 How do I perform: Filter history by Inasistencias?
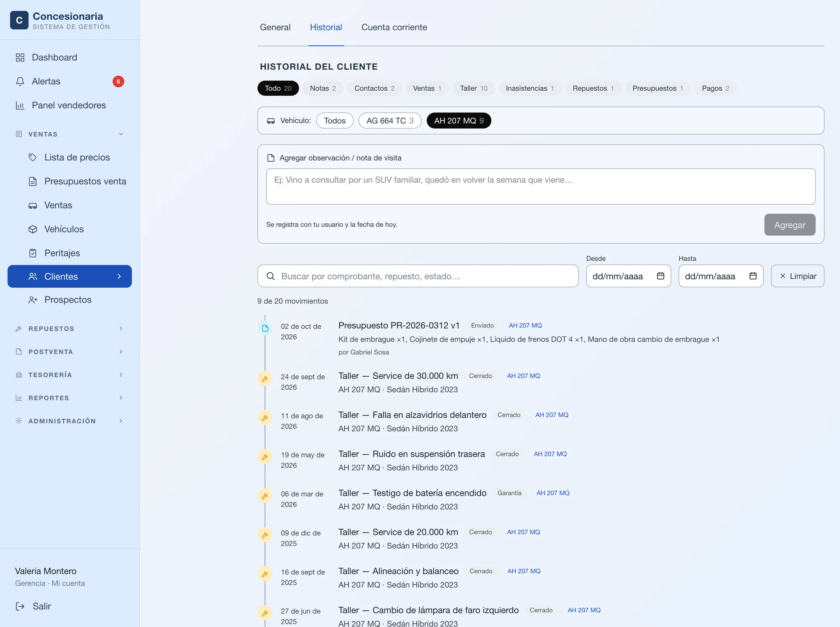530,88
